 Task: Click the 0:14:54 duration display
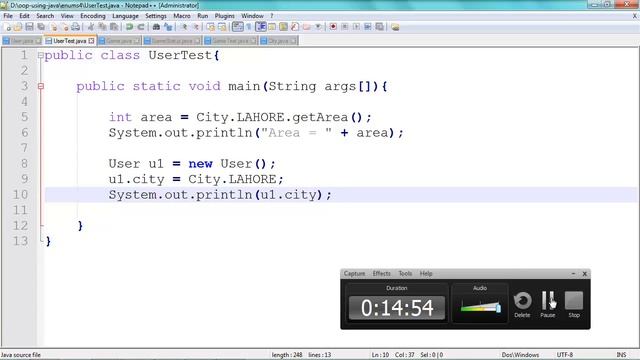[397, 308]
